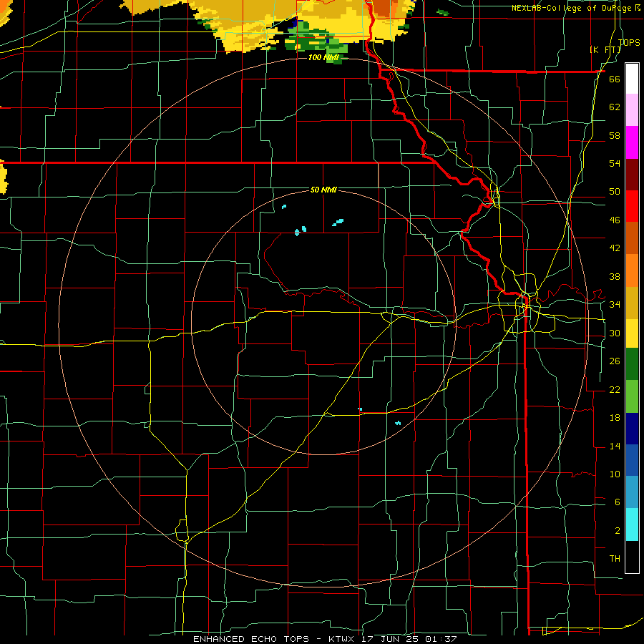Click the "42" legend value

coord(615,248)
